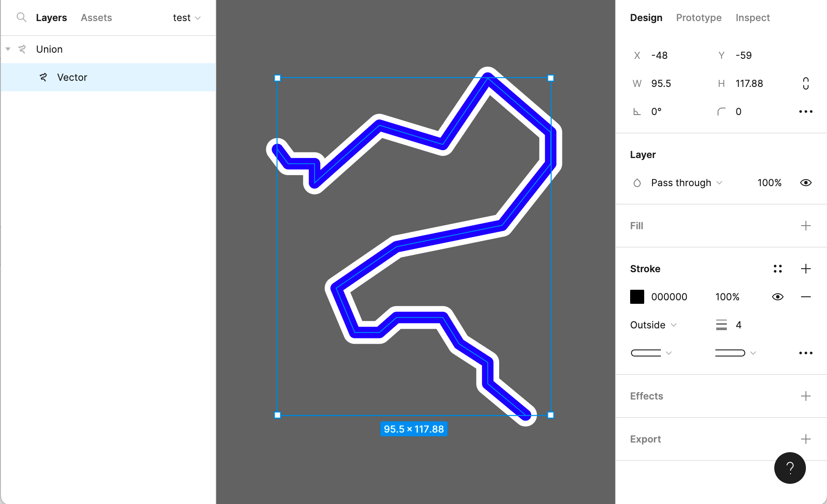This screenshot has width=827, height=504.
Task: Click the Effects section header
Action: tap(646, 396)
